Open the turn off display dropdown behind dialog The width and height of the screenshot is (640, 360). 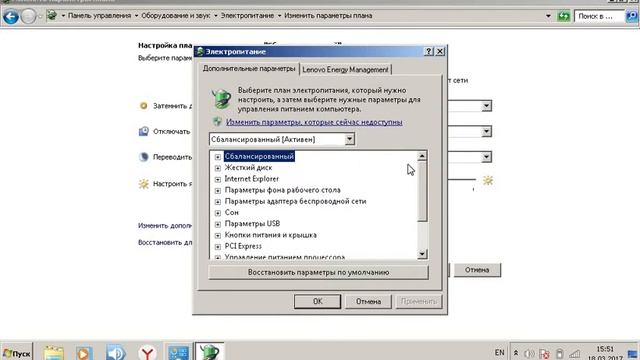(486, 131)
